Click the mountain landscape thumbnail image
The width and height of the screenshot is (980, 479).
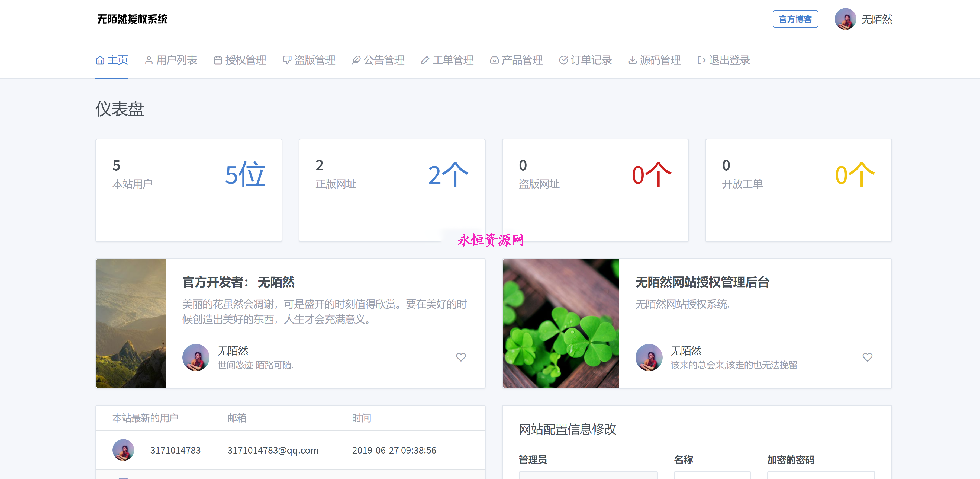point(131,323)
